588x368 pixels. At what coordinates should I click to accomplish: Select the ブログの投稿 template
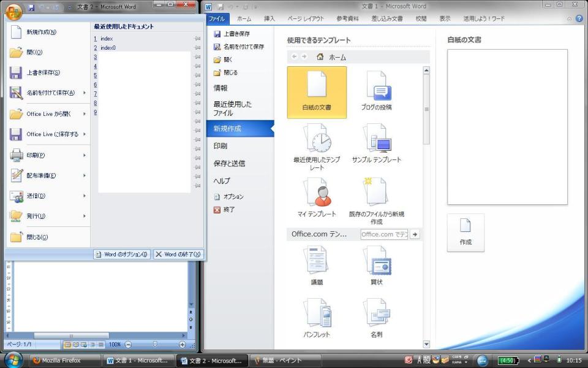click(x=377, y=93)
